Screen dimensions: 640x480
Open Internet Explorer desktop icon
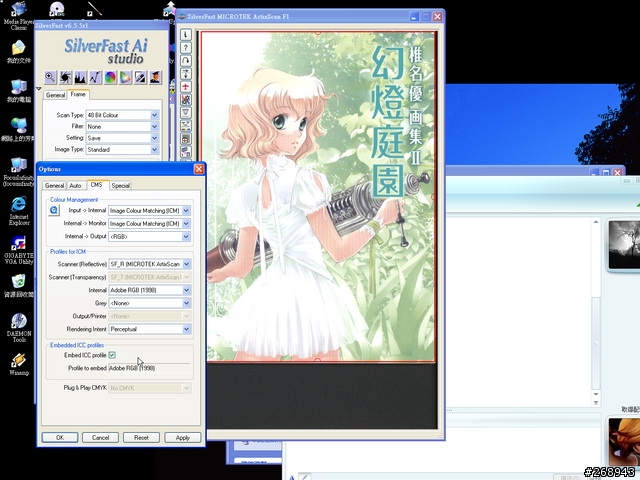[19, 211]
